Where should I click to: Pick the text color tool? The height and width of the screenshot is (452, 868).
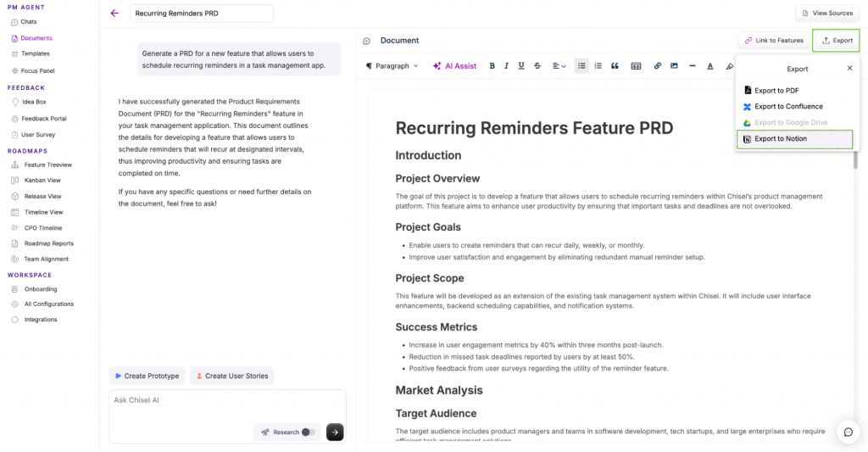coord(710,66)
